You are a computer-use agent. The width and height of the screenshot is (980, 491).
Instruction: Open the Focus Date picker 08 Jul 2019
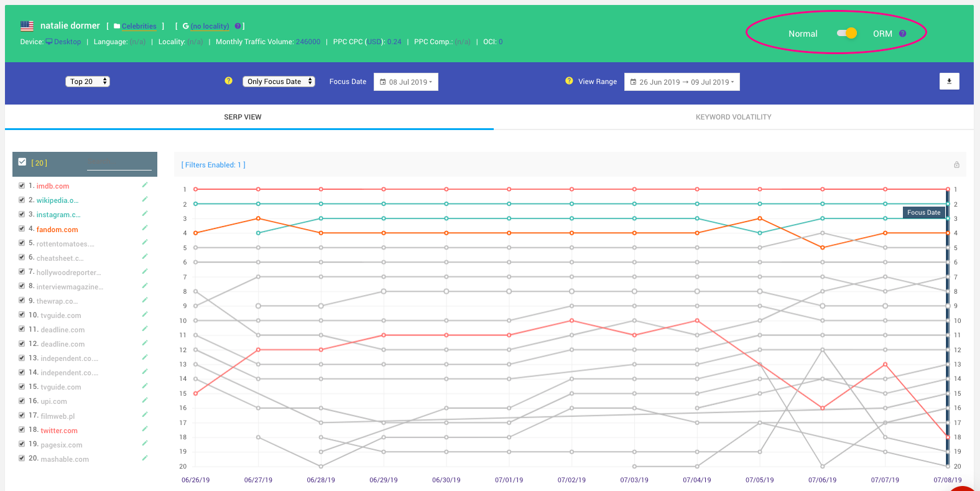406,82
